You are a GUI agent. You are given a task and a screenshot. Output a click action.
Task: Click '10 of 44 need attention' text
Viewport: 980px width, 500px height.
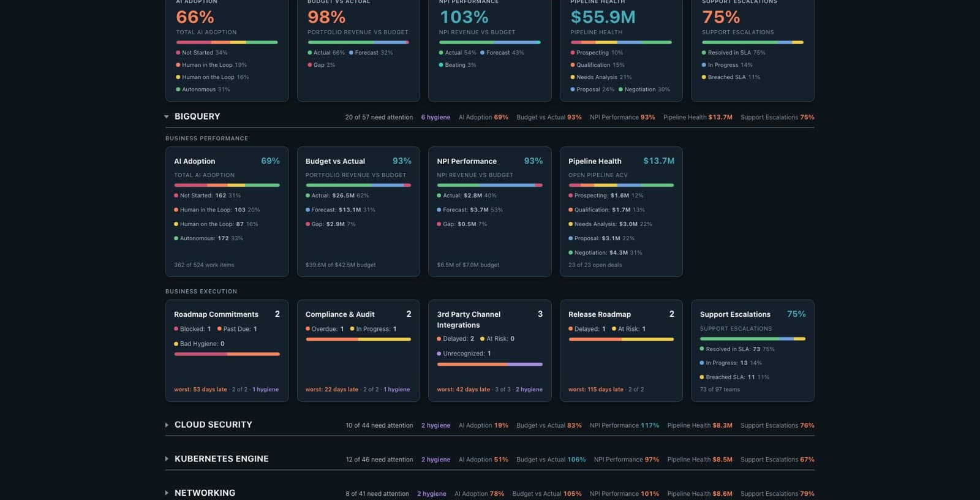(x=379, y=425)
